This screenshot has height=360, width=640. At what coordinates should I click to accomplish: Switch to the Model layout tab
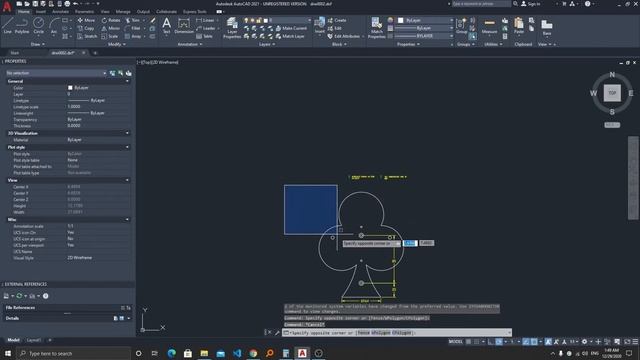click(x=13, y=340)
